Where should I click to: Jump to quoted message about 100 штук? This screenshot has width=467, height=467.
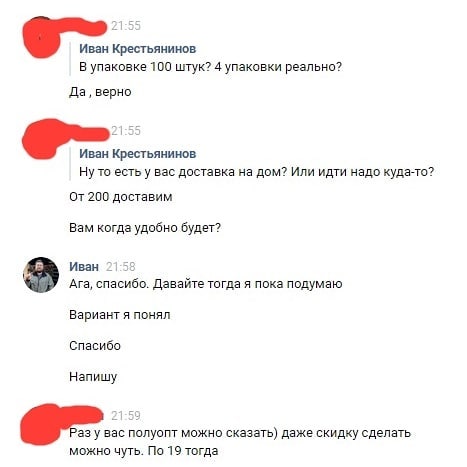[210, 67]
